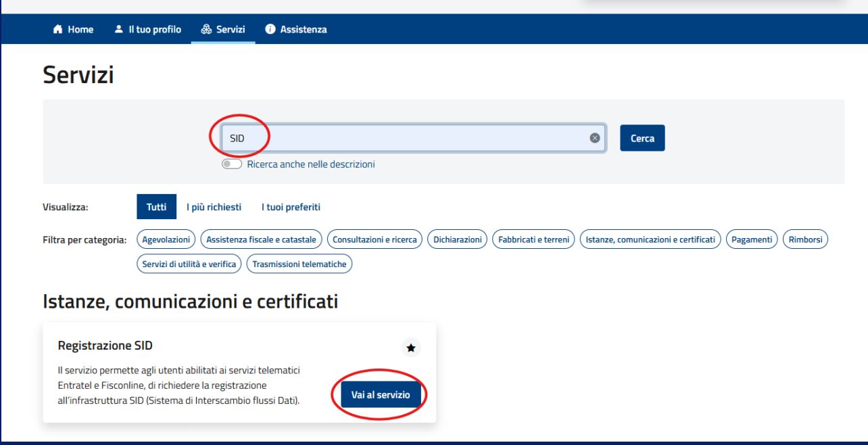The height and width of the screenshot is (445, 868).
Task: Click the Istanze, comunicazioni e certificati section heading
Action: click(x=190, y=301)
